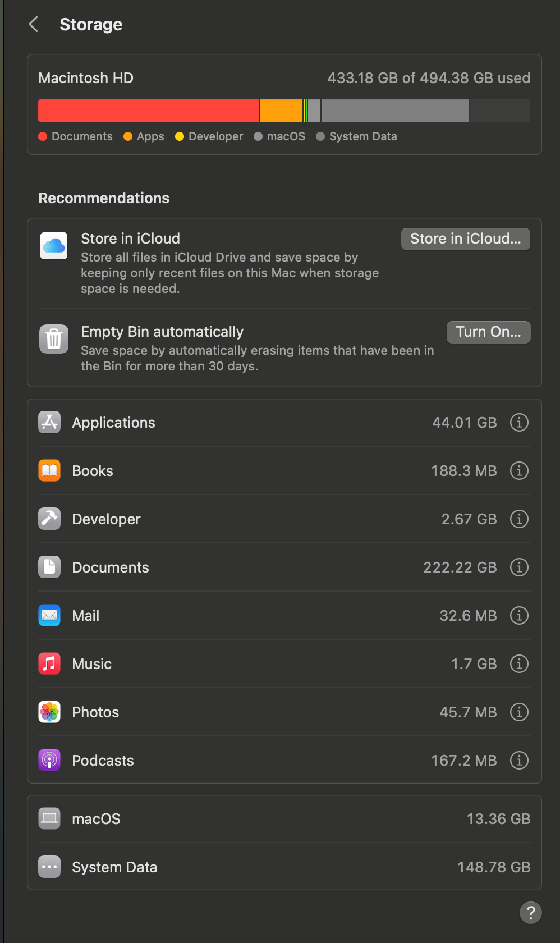Click the Music note icon
This screenshot has width=560, height=943.
click(x=49, y=663)
